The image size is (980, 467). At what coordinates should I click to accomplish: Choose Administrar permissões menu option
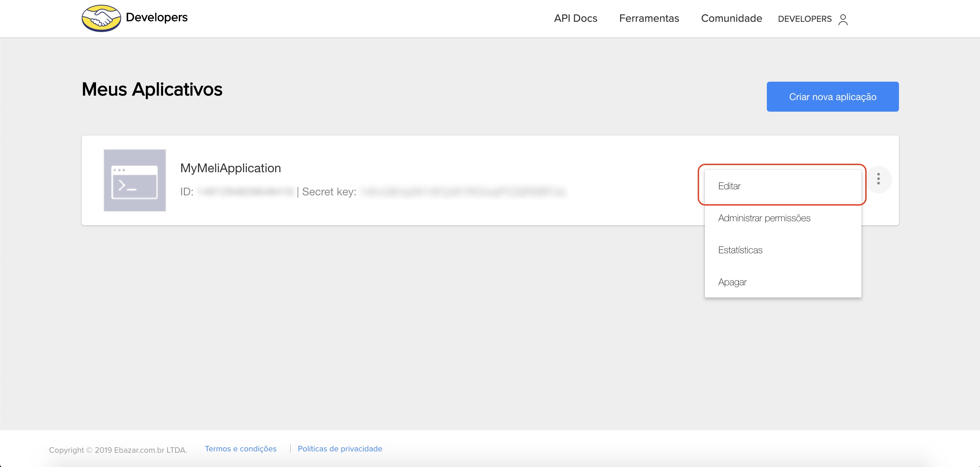click(x=764, y=218)
